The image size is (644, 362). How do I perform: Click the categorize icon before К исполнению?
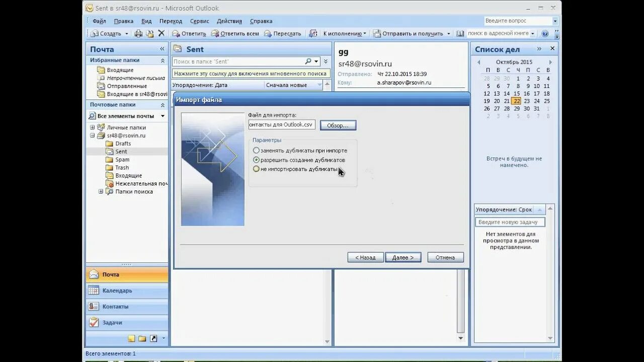313,34
